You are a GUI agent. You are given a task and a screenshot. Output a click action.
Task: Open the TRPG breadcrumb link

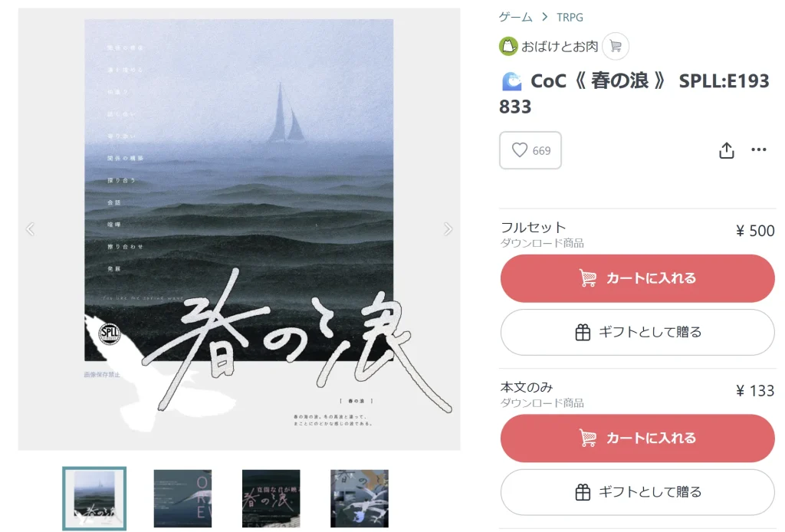pyautogui.click(x=570, y=17)
